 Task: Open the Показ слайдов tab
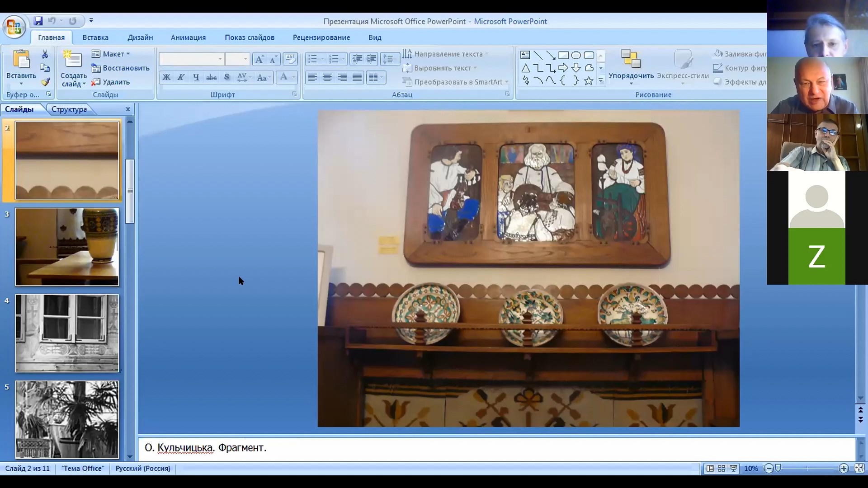250,38
